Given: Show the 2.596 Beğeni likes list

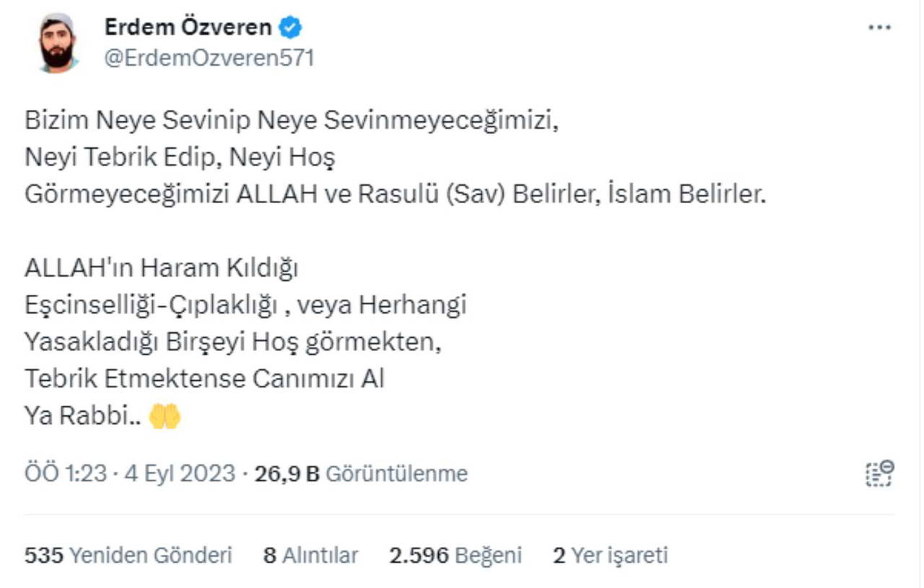Looking at the screenshot, I should 455,555.
